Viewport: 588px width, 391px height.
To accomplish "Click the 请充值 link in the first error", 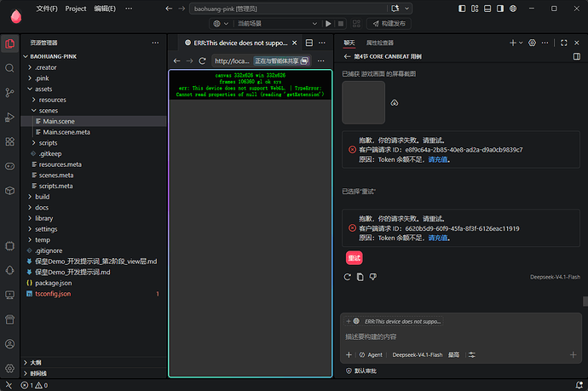I will [x=438, y=159].
